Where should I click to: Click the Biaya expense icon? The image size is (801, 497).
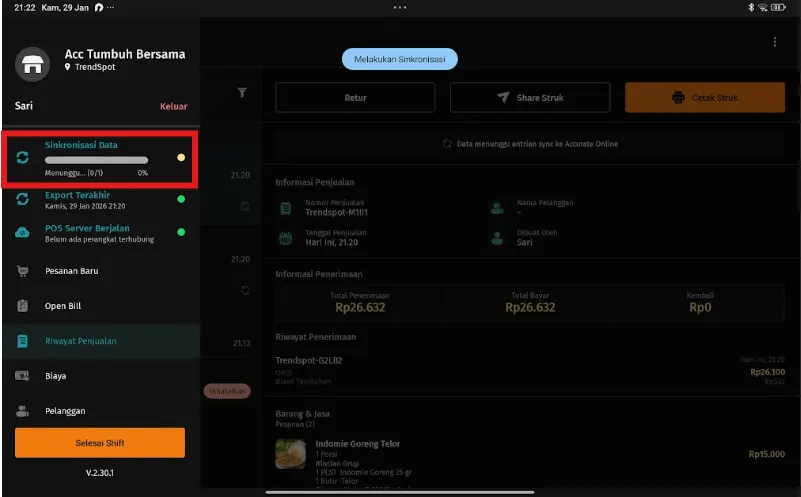(22, 376)
